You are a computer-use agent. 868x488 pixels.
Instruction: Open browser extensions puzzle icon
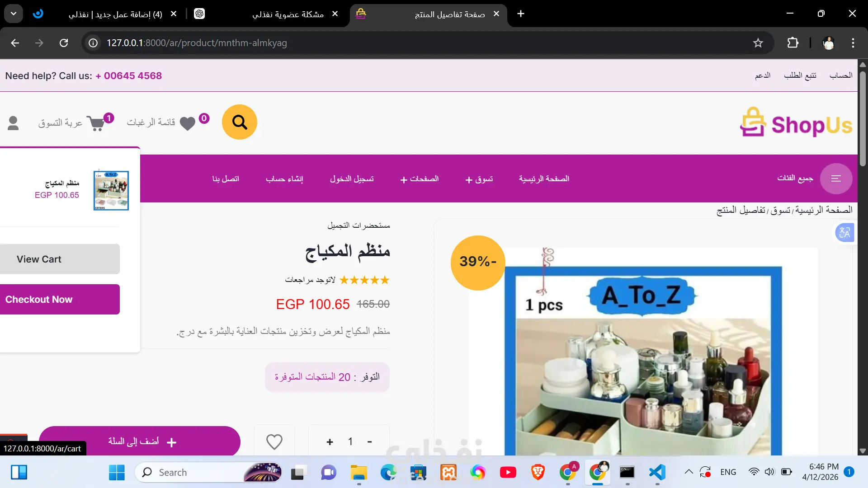[x=793, y=43]
